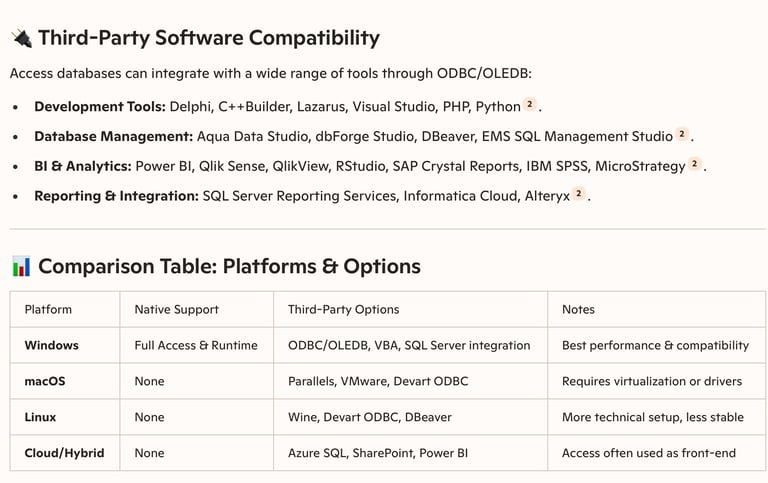Click the Platform column header
768x483 pixels.
coord(48,310)
